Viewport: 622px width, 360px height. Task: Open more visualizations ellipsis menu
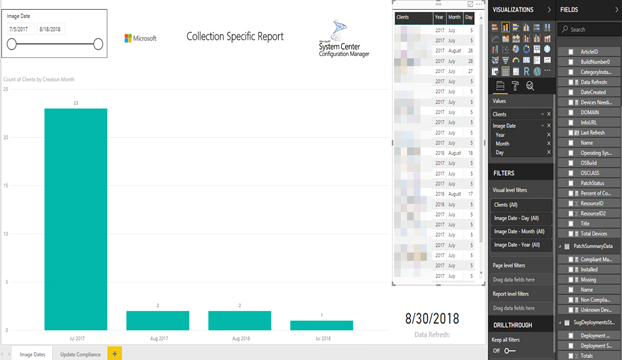click(x=547, y=71)
